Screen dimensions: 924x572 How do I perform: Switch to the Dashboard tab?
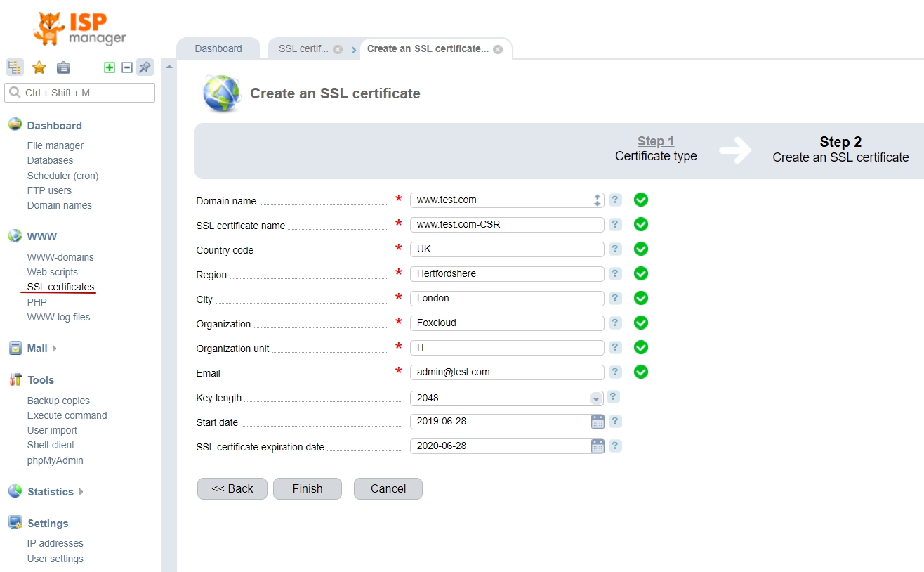(218, 48)
